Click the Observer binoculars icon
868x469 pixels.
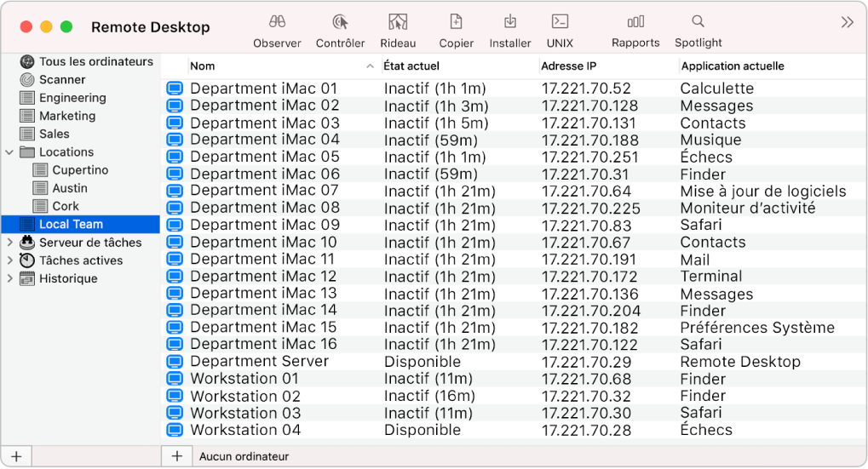[x=277, y=22]
